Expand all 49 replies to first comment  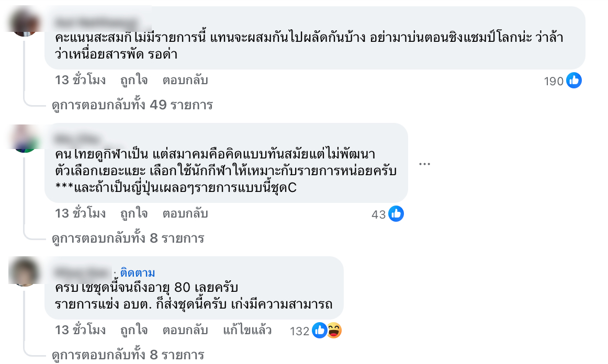[132, 105]
